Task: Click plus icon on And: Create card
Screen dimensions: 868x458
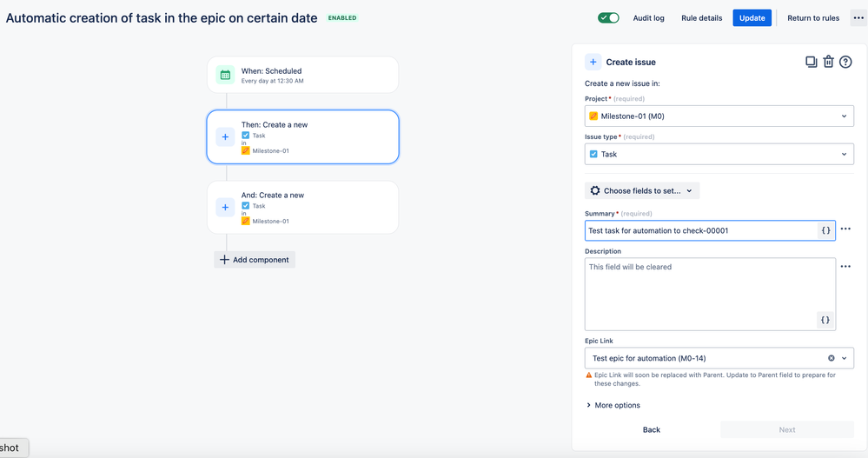Action: coord(225,207)
